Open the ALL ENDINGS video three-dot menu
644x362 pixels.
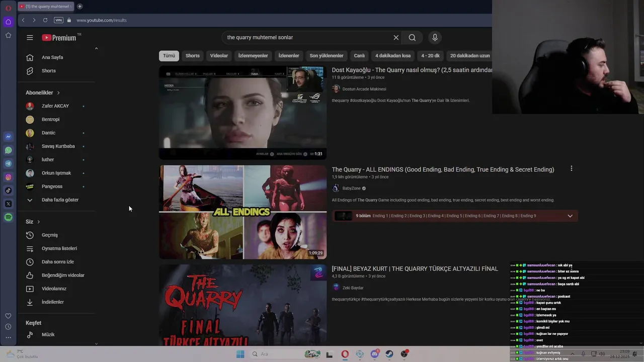[x=571, y=169]
